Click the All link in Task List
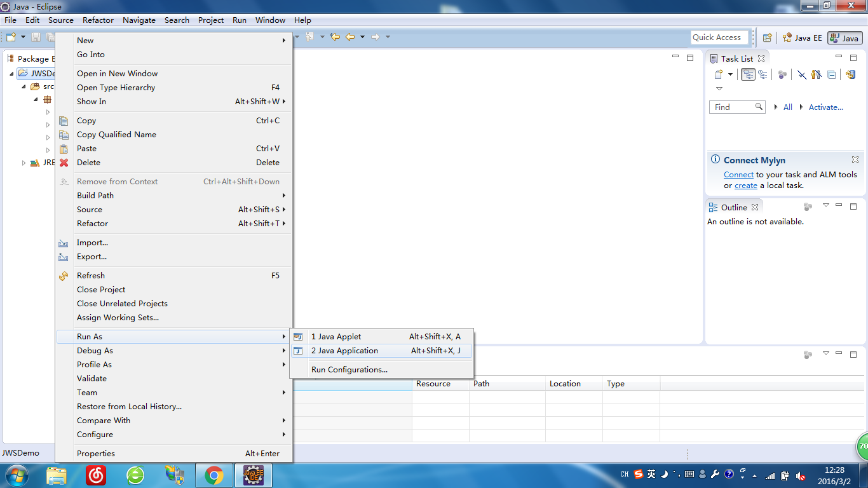The height and width of the screenshot is (488, 868). [x=788, y=107]
